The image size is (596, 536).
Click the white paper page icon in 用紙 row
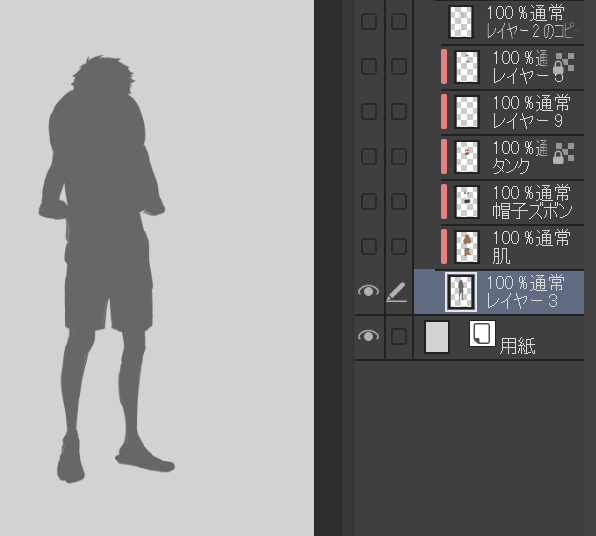coord(482,333)
